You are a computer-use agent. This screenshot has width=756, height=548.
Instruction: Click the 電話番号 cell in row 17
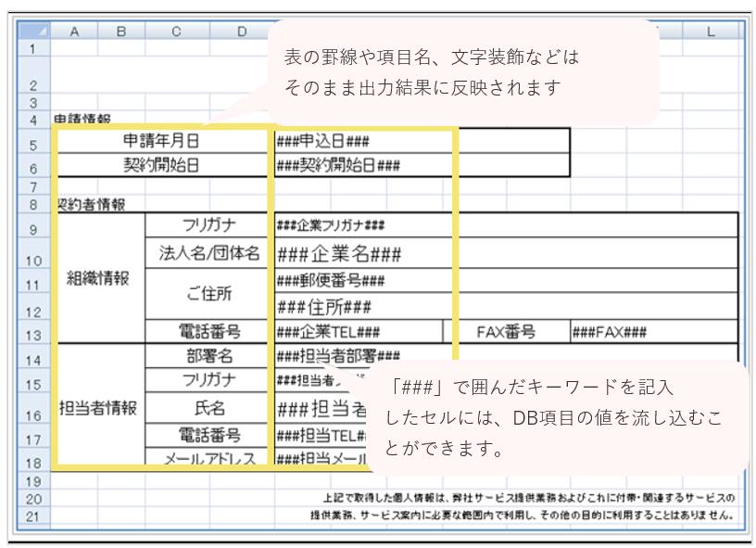tap(209, 435)
